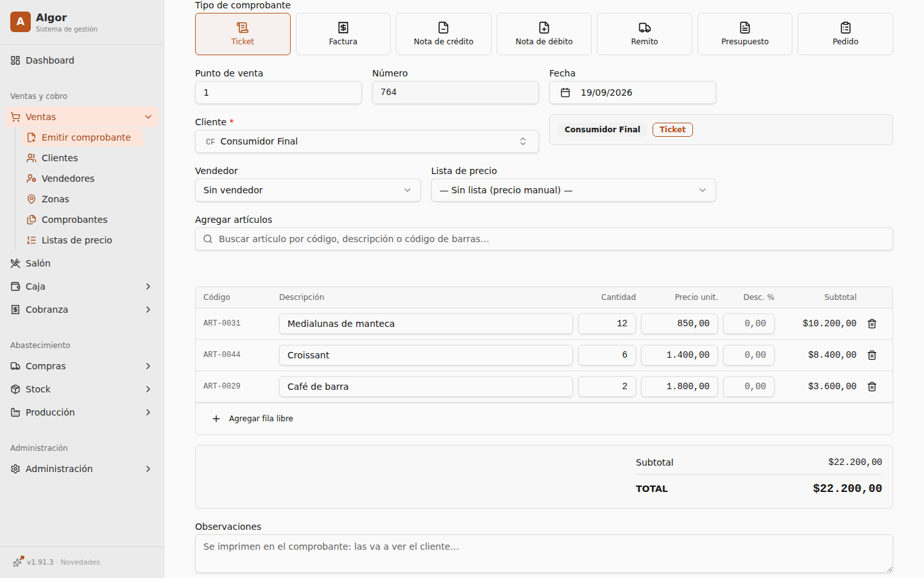Screen dimensions: 924x578
Task: Expand Producción in the sidebar
Action: coord(81,412)
